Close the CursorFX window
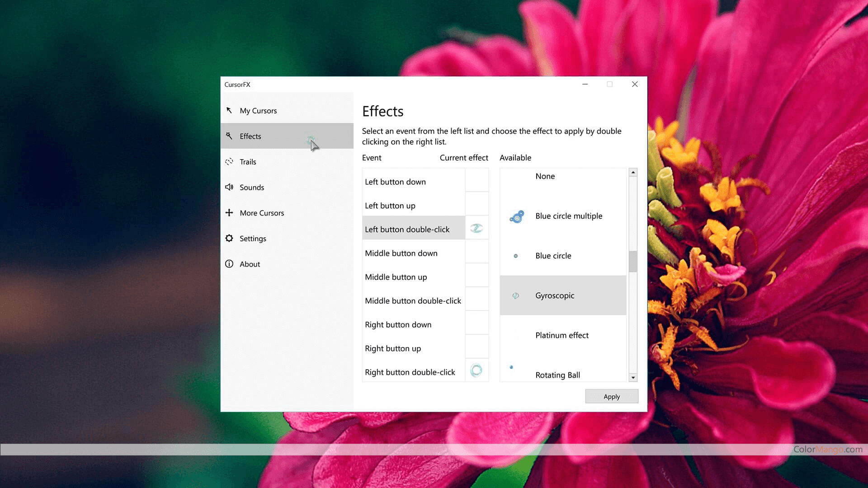The width and height of the screenshot is (868, 488). 635,84
